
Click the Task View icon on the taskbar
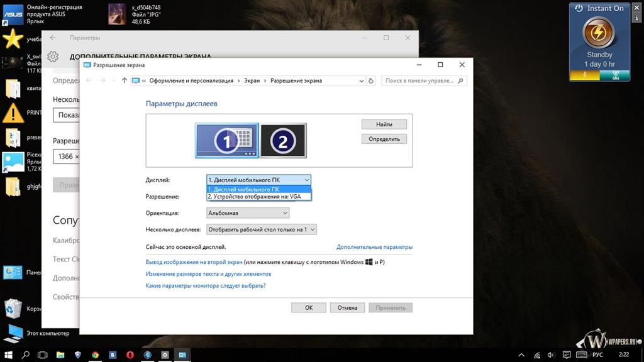tap(42, 355)
